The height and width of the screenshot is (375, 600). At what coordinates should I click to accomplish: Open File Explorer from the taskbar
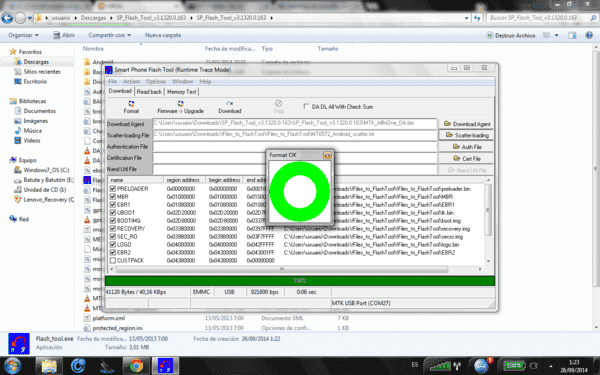click(49, 366)
